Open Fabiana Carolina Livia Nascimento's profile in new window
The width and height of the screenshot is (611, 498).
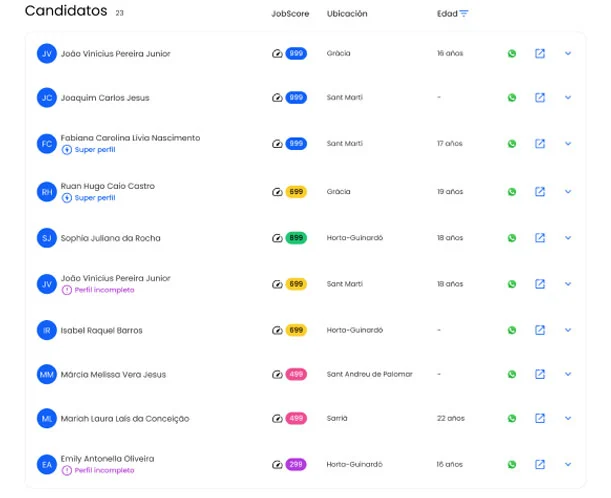click(539, 144)
